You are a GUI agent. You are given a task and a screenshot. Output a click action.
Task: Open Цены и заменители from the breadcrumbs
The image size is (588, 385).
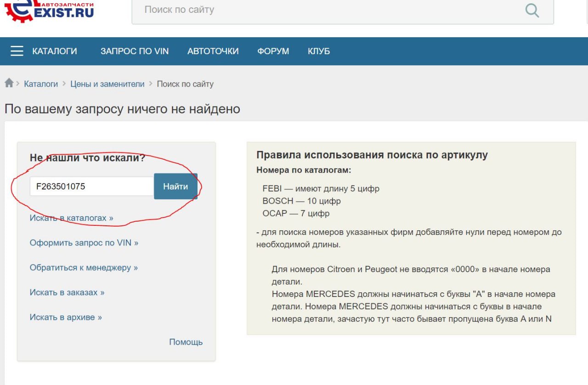tap(107, 84)
